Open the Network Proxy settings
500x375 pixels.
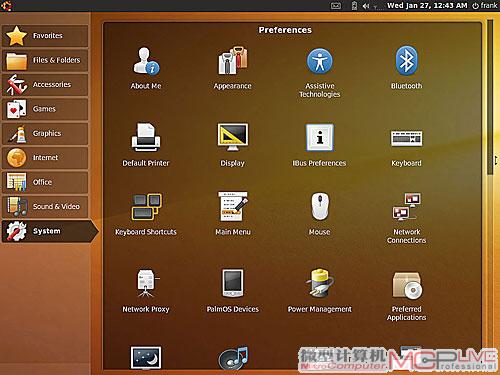pyautogui.click(x=146, y=291)
